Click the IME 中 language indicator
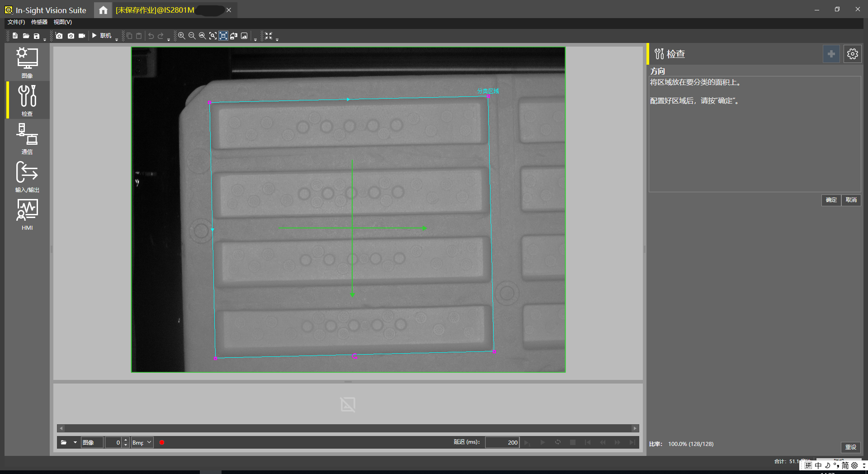Viewport: 868px width, 474px height. coord(818,465)
